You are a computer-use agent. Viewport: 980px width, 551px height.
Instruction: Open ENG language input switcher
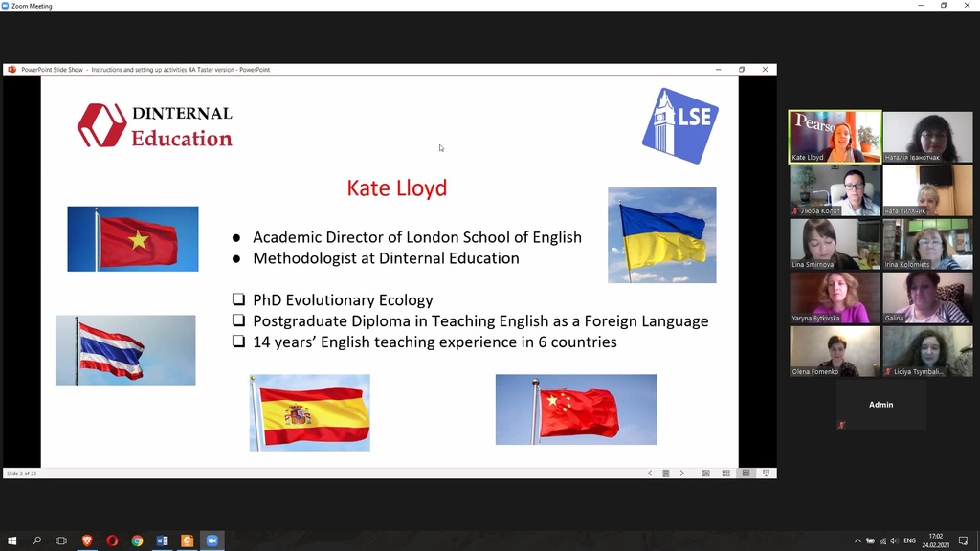909,541
